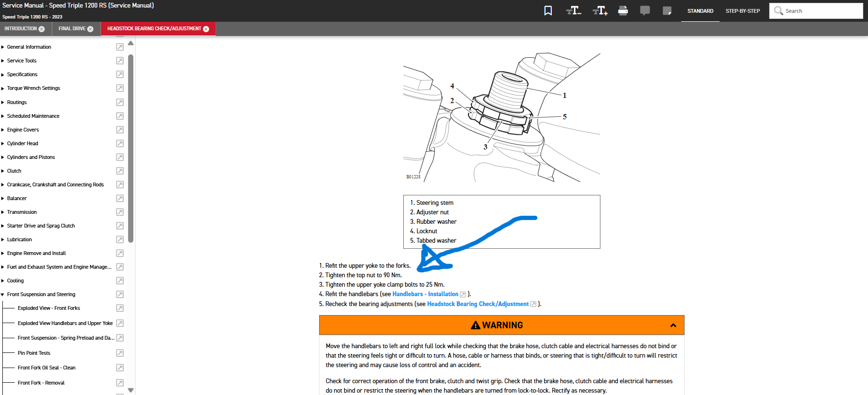Collapse Front Suspension and Steering section

point(3,295)
